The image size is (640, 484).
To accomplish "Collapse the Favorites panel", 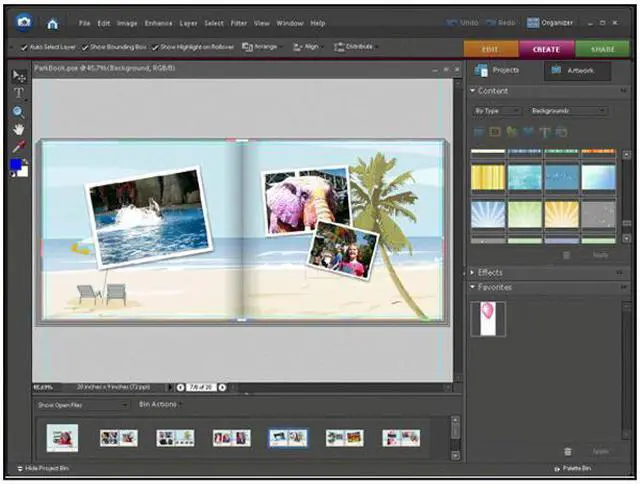I will click(x=473, y=287).
